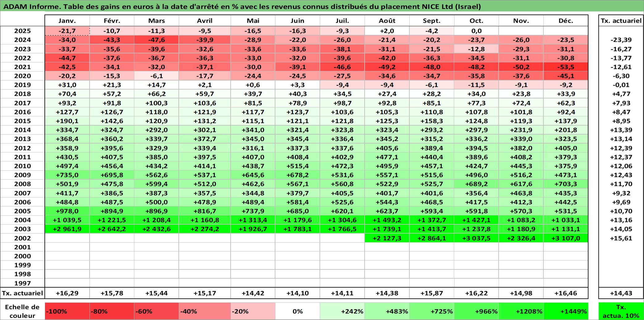The height and width of the screenshot is (320, 644).
Task: Select the Janv. column header
Action: click(x=67, y=21)
